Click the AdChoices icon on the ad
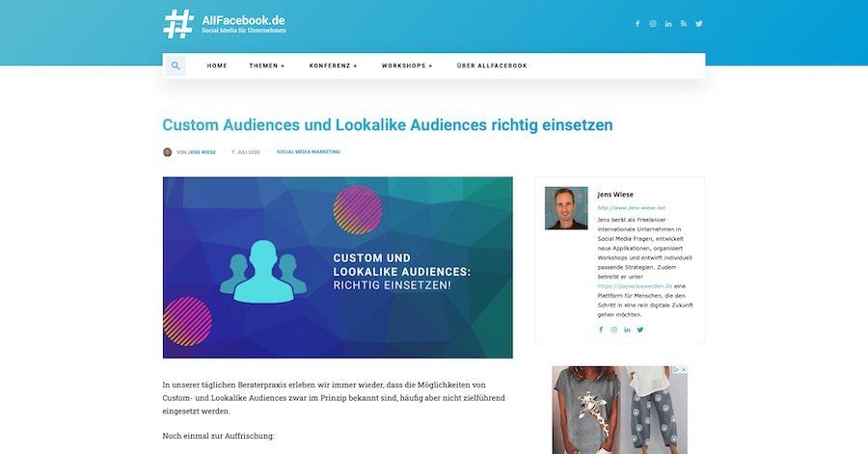 point(676,369)
